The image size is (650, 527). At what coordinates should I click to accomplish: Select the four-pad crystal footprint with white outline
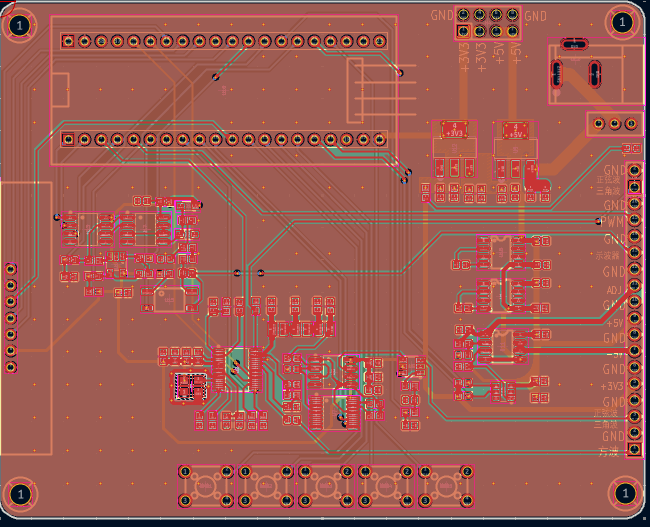[x=190, y=386]
